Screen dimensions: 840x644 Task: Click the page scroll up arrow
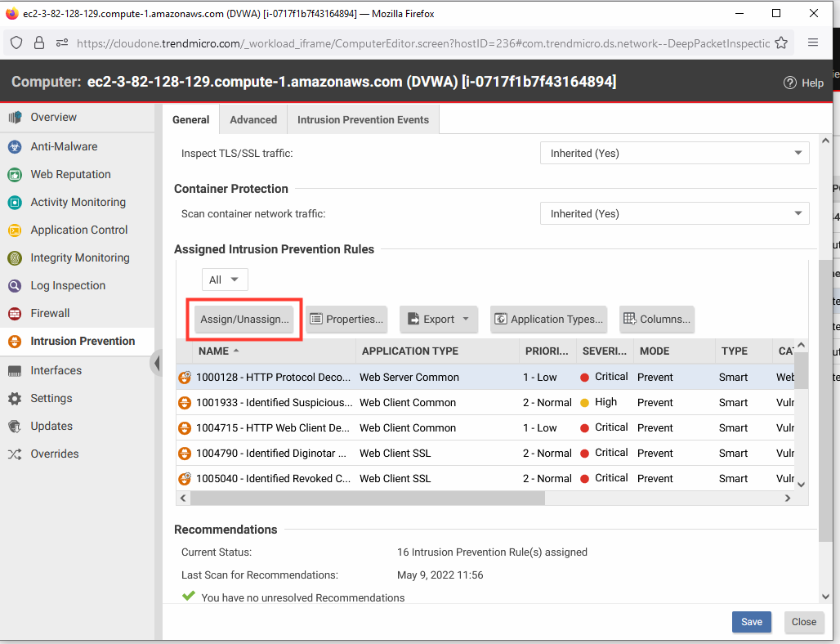[x=825, y=141]
